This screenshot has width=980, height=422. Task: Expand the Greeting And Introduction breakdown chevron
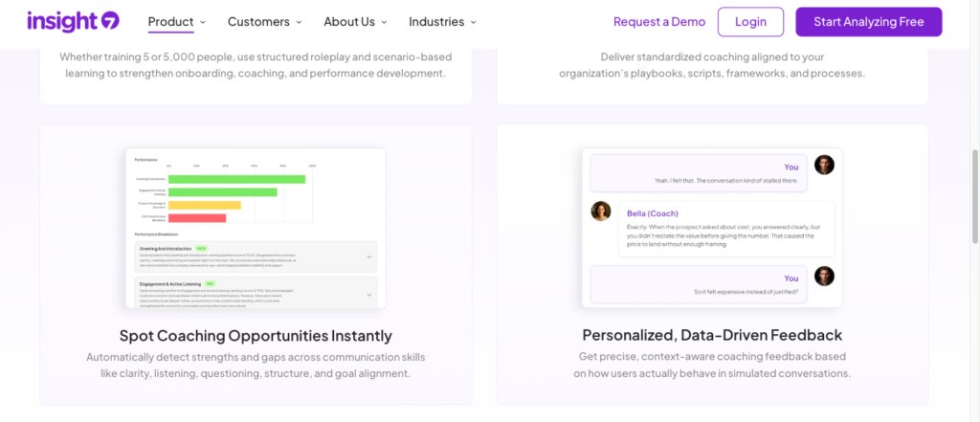369,256
